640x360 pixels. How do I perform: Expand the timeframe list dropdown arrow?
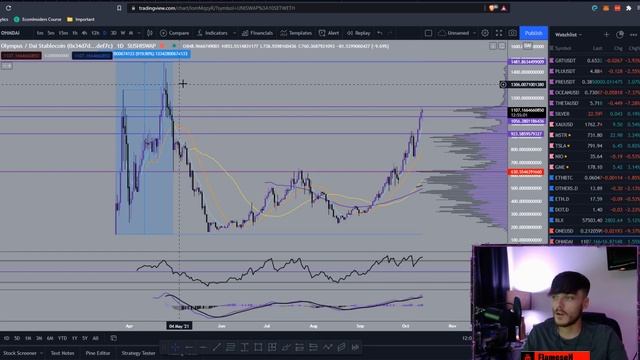click(139, 33)
